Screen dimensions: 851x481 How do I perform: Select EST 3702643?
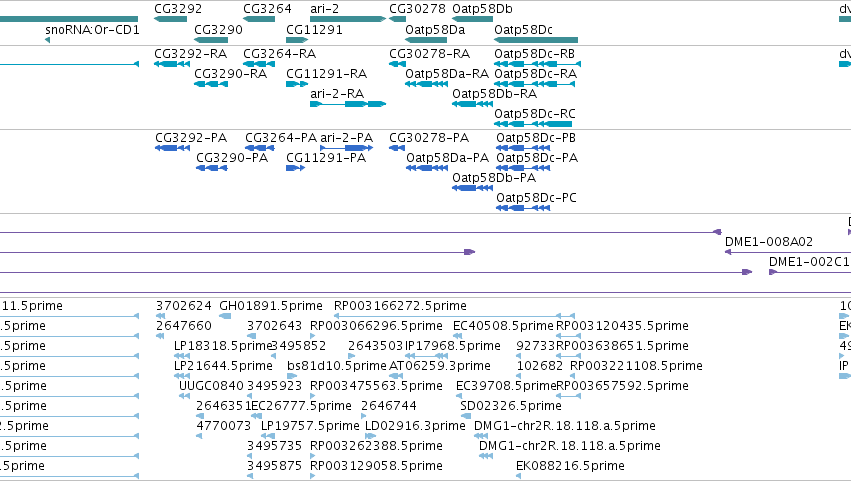click(274, 326)
